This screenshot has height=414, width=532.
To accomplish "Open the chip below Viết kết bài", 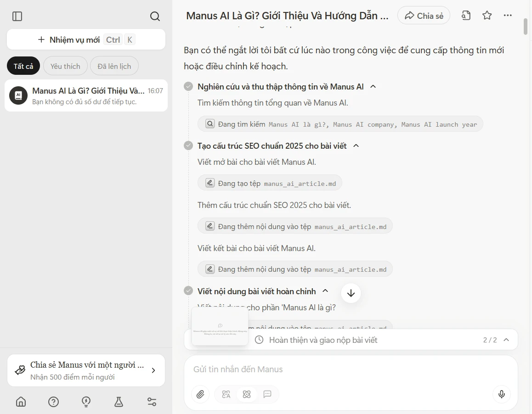I will pos(295,269).
